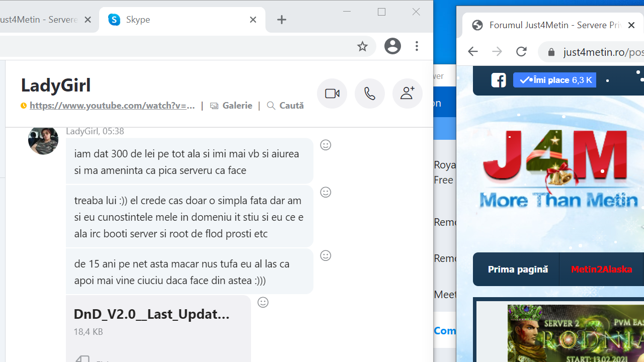
Task: Open the Chrome profile account icon
Action: point(392,46)
